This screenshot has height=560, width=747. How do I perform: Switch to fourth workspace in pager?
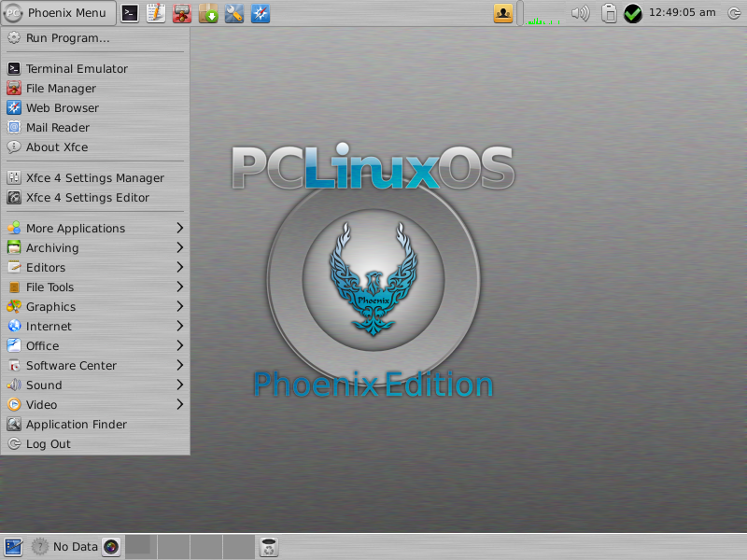238,547
